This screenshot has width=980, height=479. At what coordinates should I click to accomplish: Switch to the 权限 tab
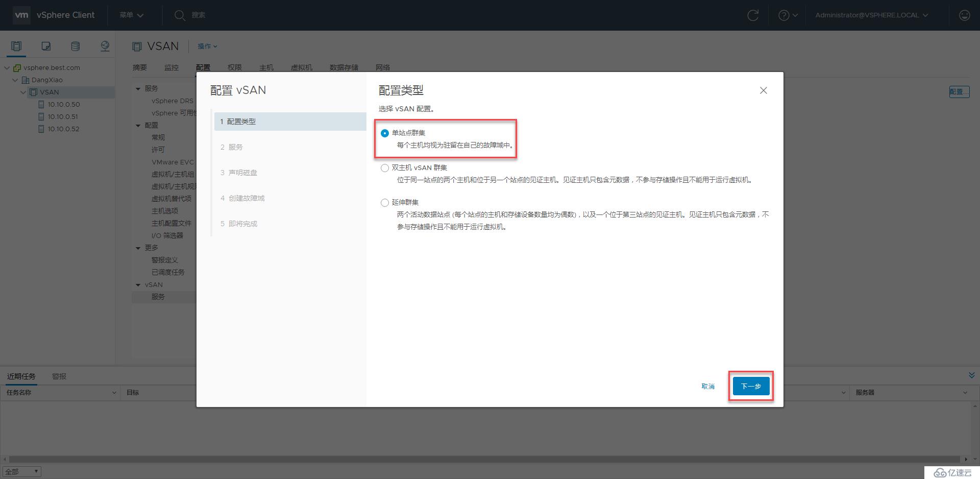coord(235,67)
